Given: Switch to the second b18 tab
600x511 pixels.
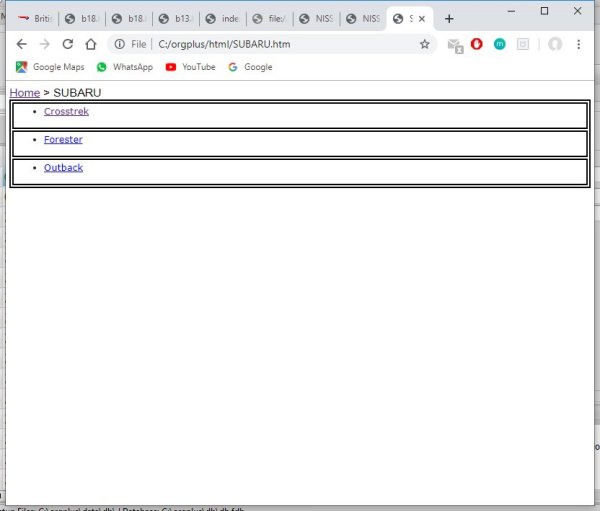Looking at the screenshot, I should click(129, 19).
